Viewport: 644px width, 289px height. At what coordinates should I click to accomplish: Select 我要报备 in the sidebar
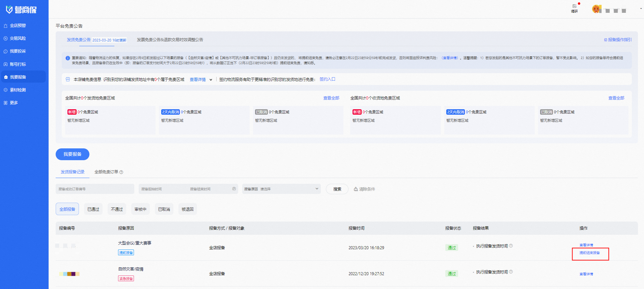(x=24, y=77)
